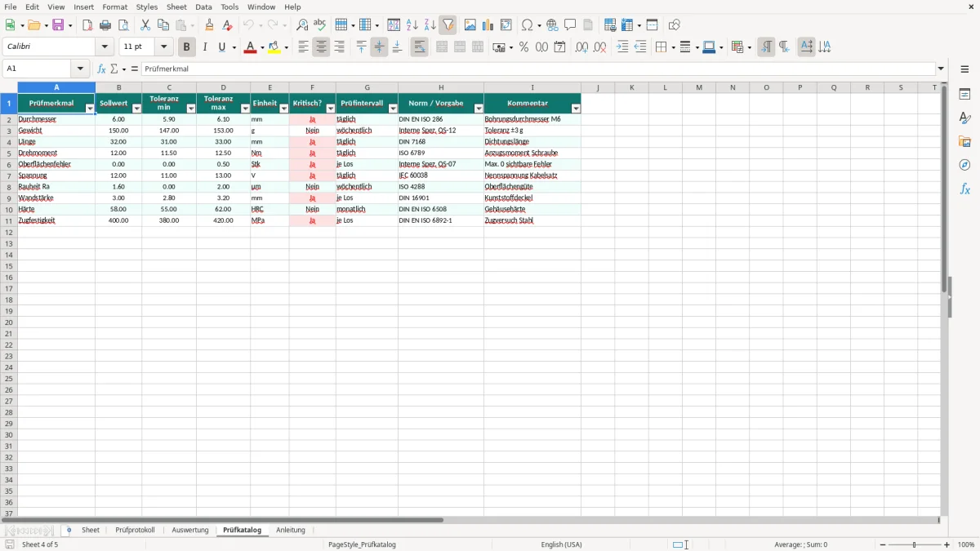980x551 pixels.
Task: Open Find and Replace
Action: tap(302, 25)
